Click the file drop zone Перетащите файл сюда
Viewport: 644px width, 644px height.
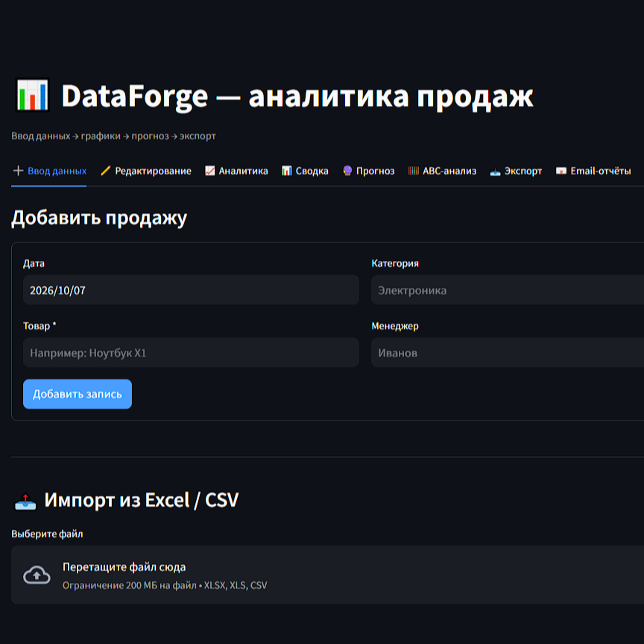pos(327,575)
